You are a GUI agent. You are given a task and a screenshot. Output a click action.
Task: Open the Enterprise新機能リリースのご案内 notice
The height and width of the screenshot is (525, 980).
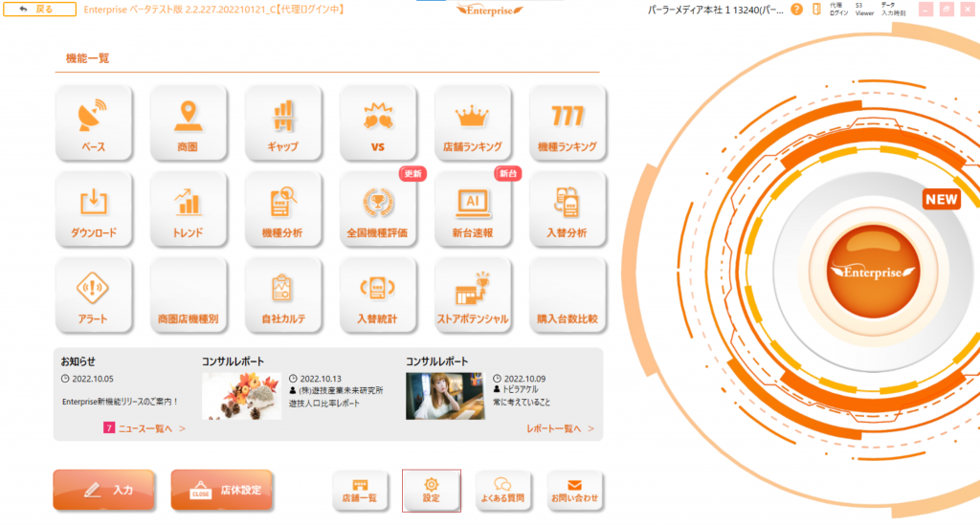click(x=120, y=402)
